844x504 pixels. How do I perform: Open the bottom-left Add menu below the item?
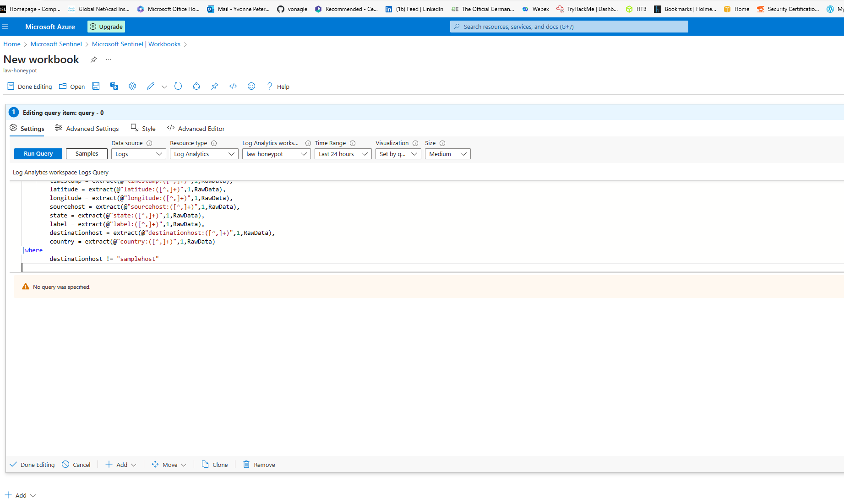(x=20, y=495)
